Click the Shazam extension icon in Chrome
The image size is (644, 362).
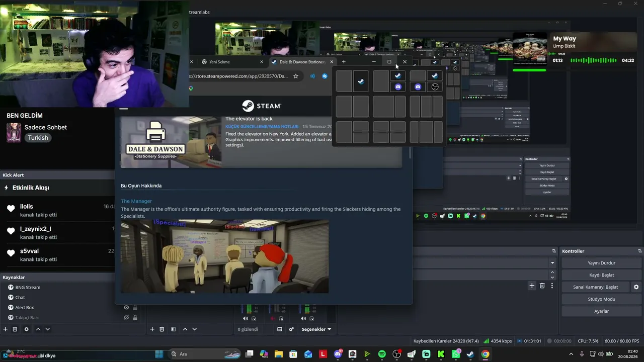tap(325, 76)
